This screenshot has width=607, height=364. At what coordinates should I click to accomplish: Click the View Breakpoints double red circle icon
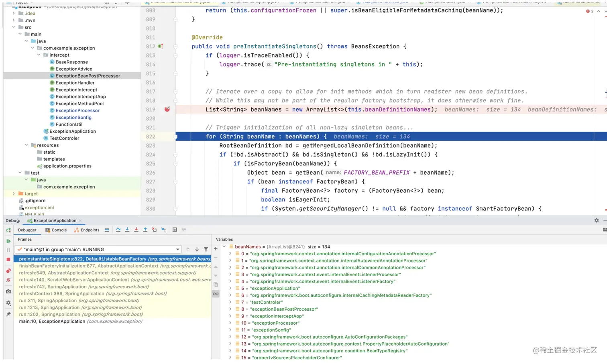[8, 271]
